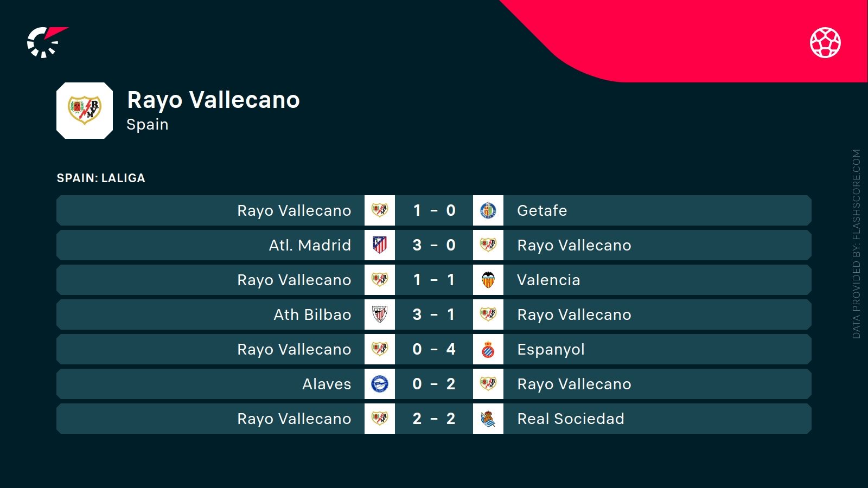Click the football icon in top right
This screenshot has height=488, width=868.
(x=825, y=42)
